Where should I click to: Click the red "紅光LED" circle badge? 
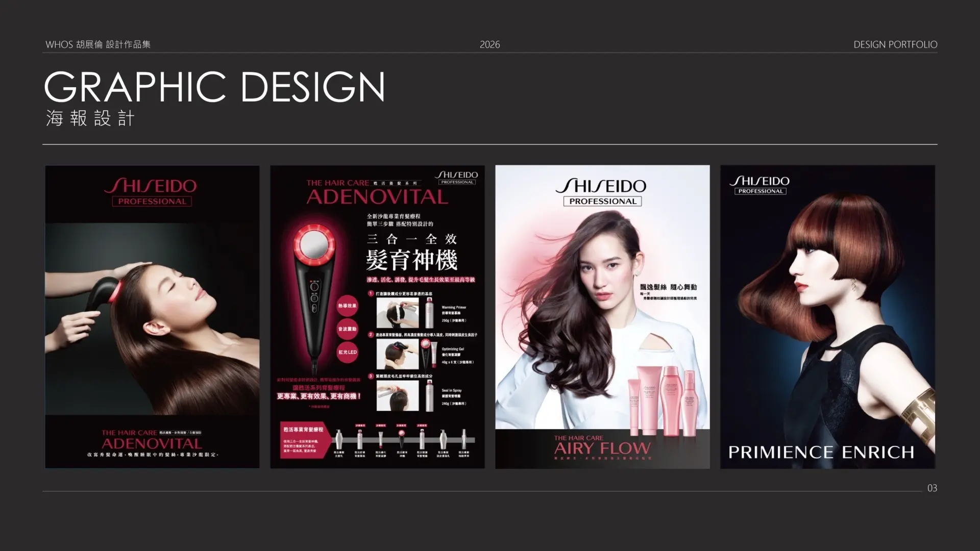(x=347, y=352)
